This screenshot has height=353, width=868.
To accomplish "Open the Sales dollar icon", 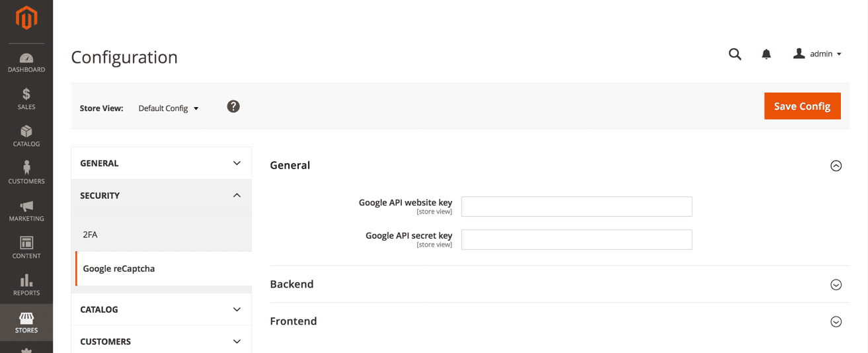I will pos(26,95).
